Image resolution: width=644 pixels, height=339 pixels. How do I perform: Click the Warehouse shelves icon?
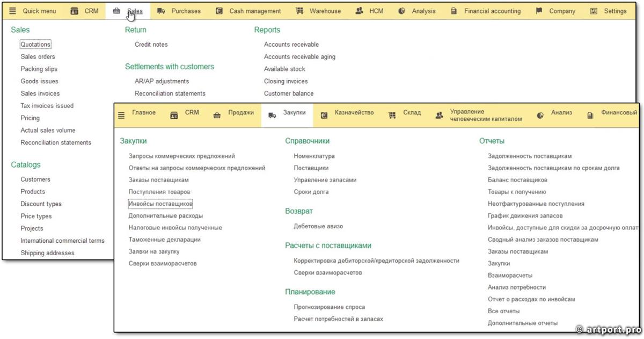tap(299, 11)
